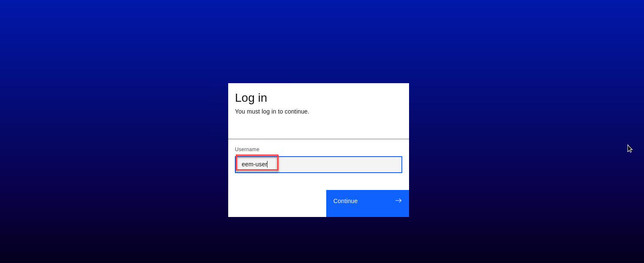Place cursor after 'eem-user' in Username

(267, 164)
